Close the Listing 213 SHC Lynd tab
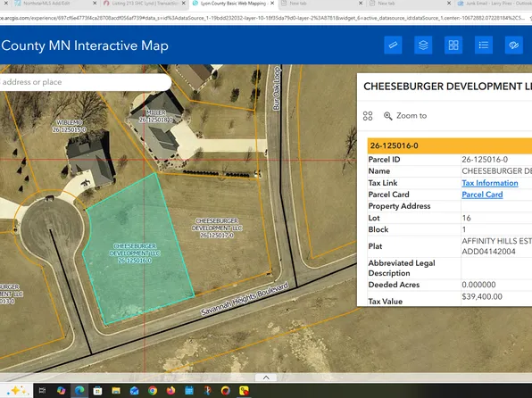The width and height of the screenshot is (532, 398). (184, 4)
